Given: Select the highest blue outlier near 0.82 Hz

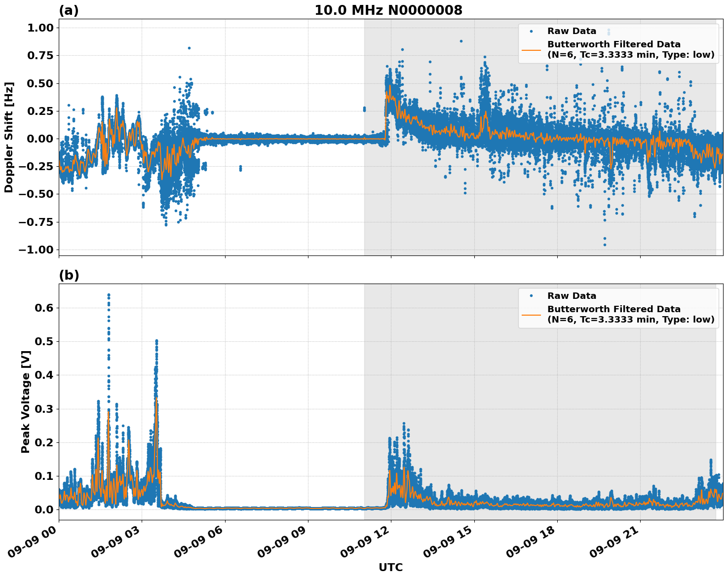Looking at the screenshot, I should pyautogui.click(x=190, y=48).
